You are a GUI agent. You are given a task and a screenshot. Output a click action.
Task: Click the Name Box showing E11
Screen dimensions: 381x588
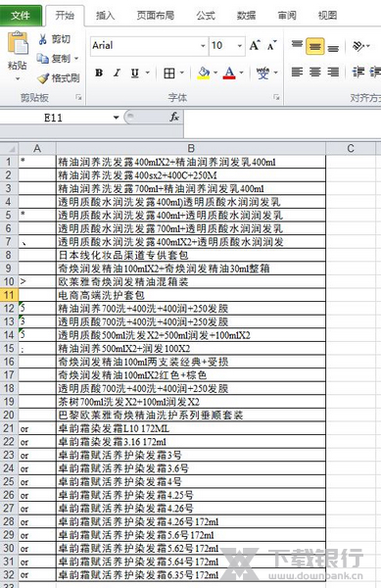tap(54, 118)
